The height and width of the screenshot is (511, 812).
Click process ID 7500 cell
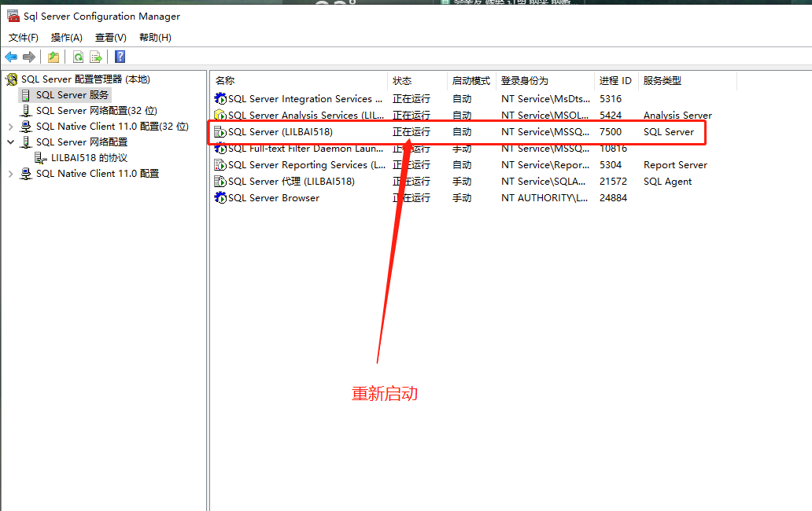611,132
